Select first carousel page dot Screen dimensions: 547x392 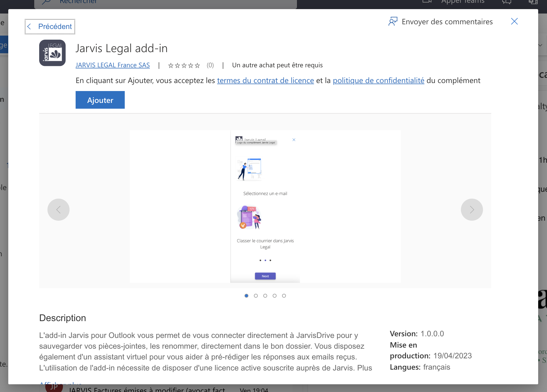[246, 296]
